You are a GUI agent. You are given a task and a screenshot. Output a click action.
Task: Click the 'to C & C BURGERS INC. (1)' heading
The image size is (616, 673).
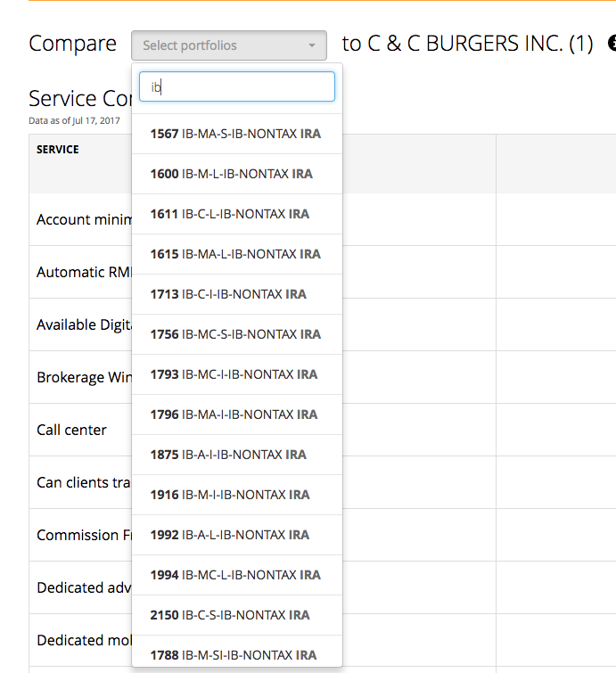tap(467, 44)
